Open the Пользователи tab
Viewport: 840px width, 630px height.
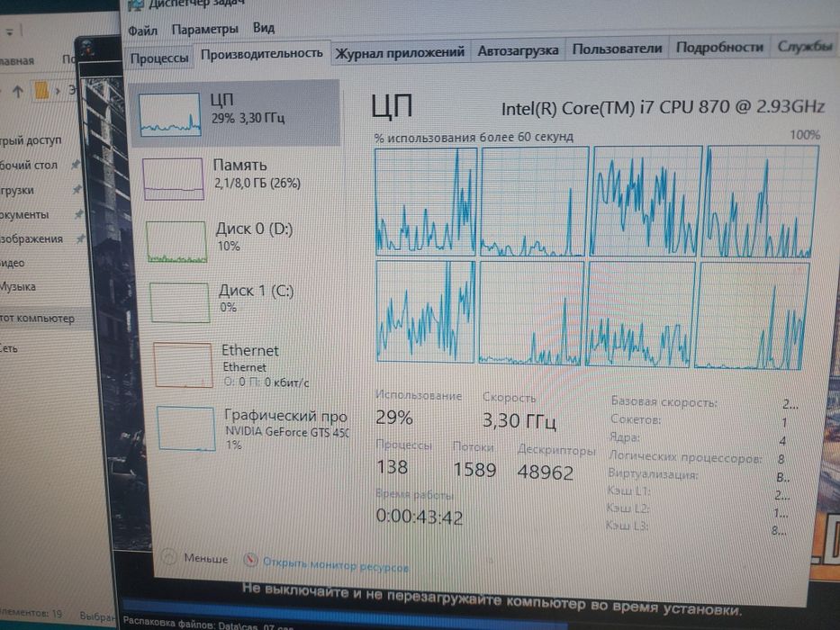tap(617, 49)
